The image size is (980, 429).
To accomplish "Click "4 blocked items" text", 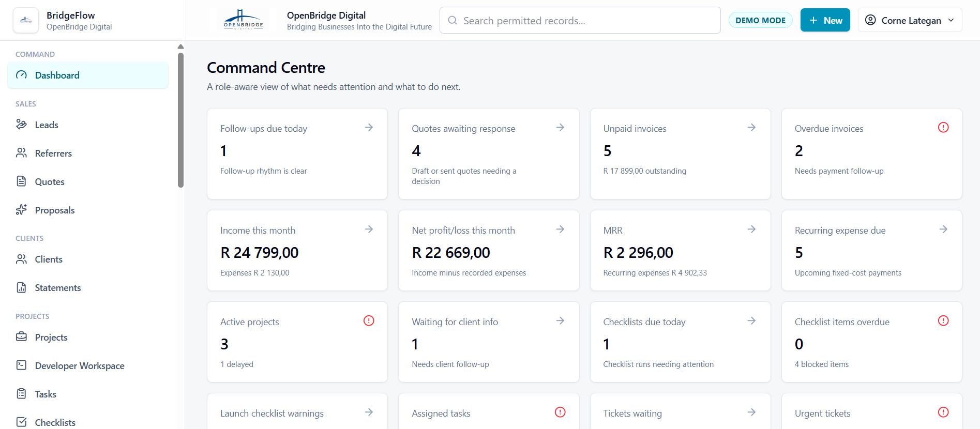I will 821,364.
